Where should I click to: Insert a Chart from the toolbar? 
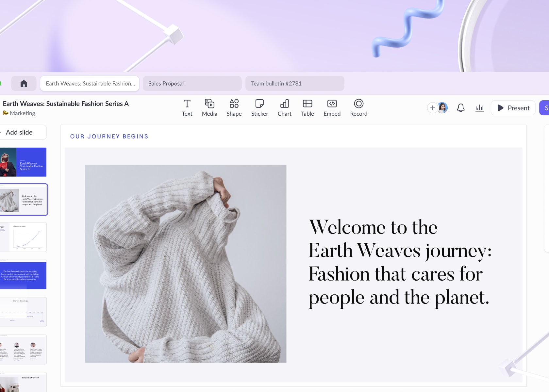[x=284, y=108]
